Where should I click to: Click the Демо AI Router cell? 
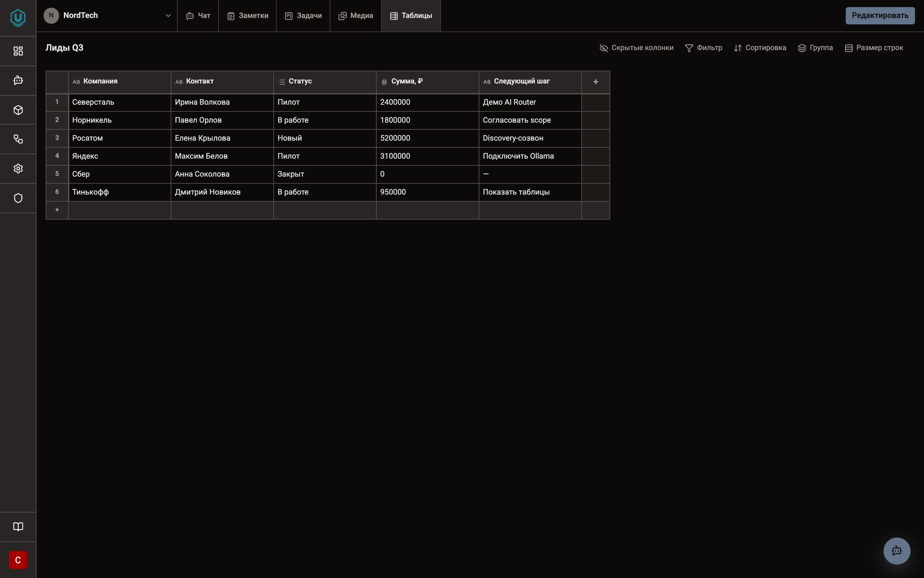click(x=530, y=102)
